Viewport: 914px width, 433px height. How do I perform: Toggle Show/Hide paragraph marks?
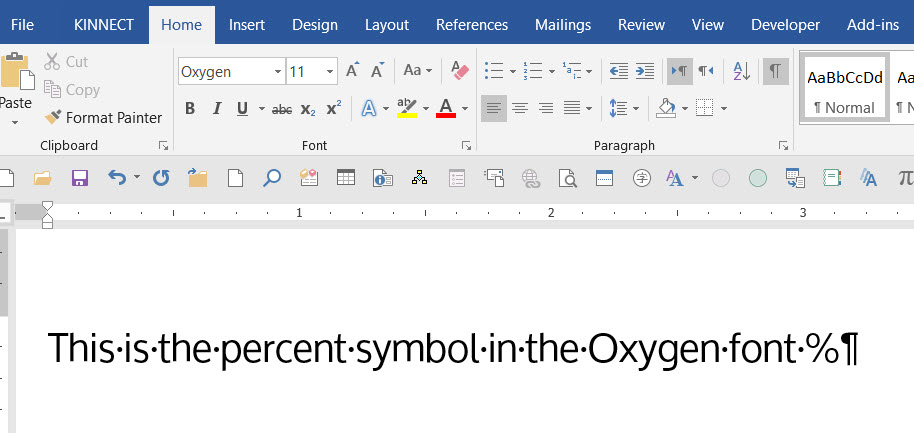point(775,71)
